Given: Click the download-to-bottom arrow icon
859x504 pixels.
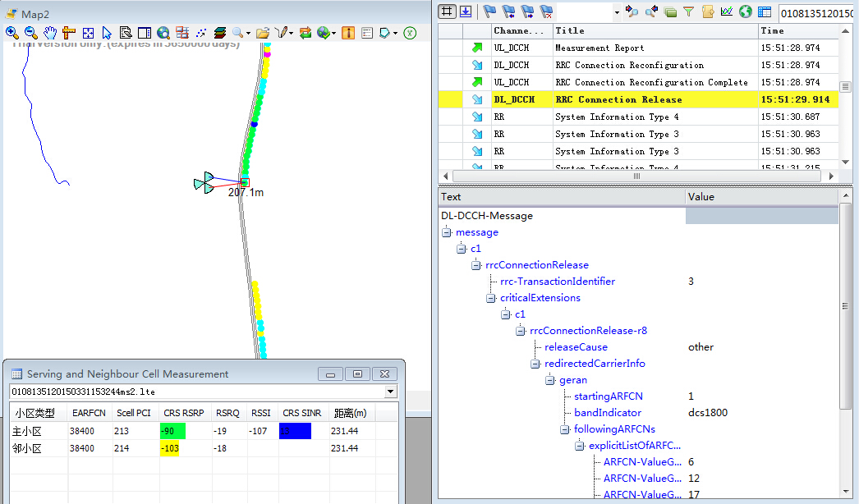Looking at the screenshot, I should (x=466, y=11).
